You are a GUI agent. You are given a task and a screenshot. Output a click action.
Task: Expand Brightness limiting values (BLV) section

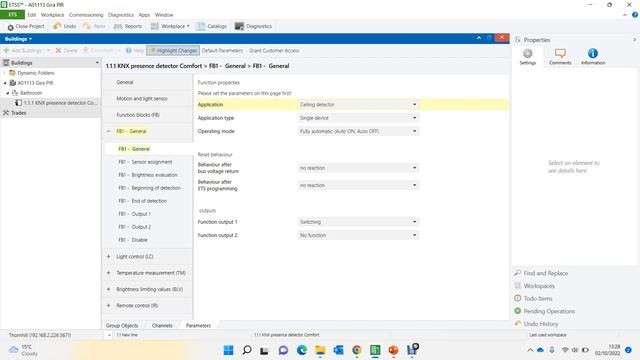[109, 289]
